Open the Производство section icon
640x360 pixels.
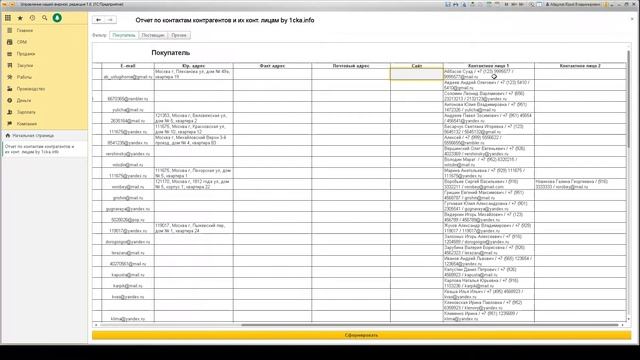(9, 89)
